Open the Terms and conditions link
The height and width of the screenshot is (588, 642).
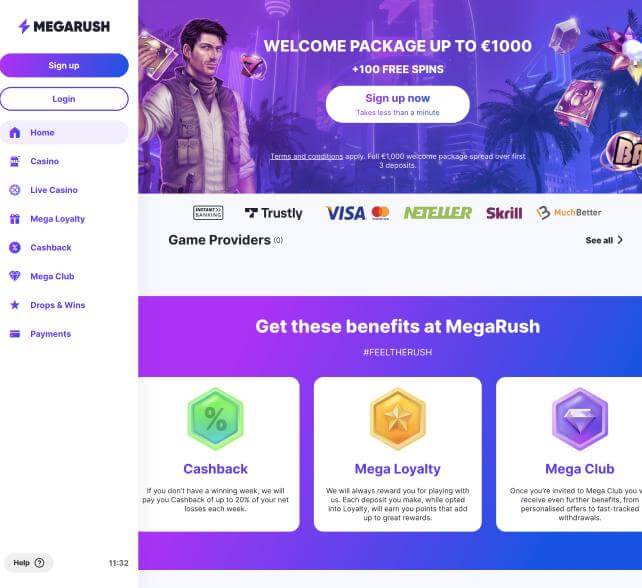pos(306,156)
